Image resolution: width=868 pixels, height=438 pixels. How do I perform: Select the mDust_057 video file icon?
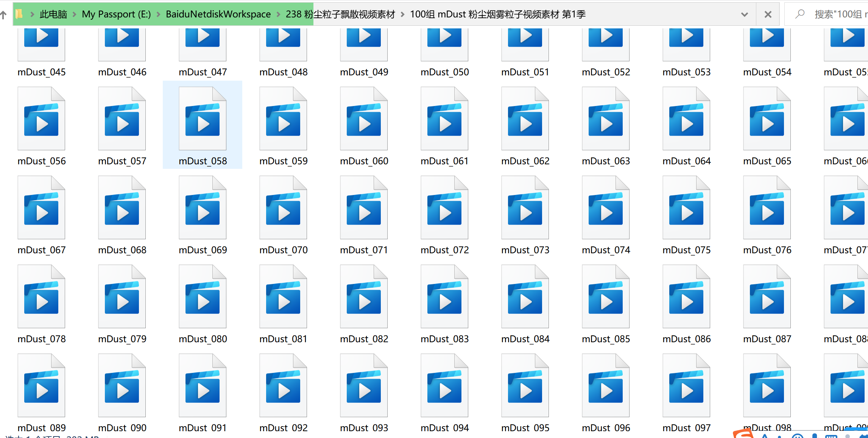[122, 118]
